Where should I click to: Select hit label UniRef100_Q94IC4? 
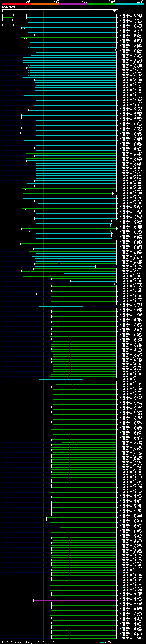click(131, 40)
